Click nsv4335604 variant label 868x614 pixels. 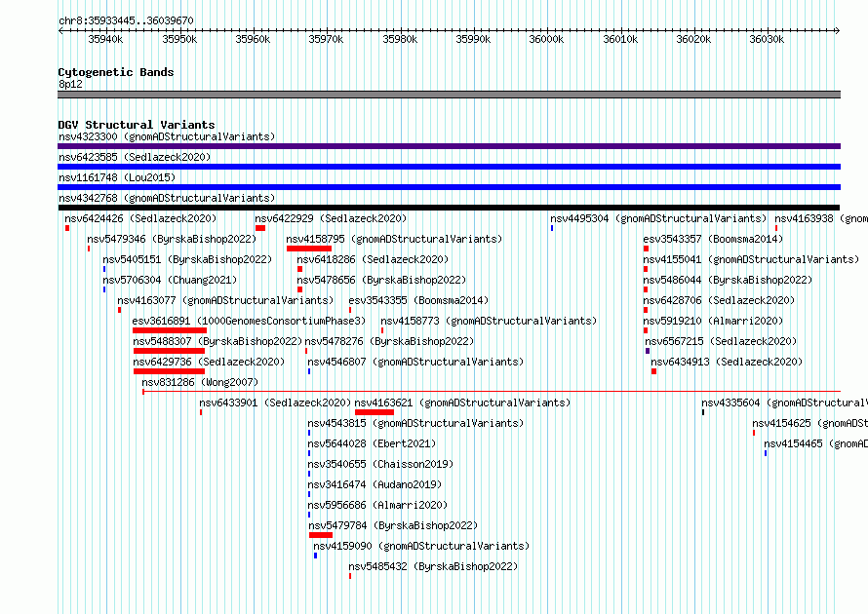coord(784,403)
